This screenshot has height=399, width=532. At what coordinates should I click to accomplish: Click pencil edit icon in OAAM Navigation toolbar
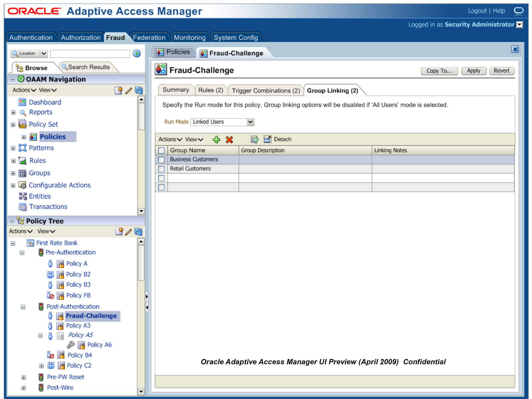tap(129, 90)
